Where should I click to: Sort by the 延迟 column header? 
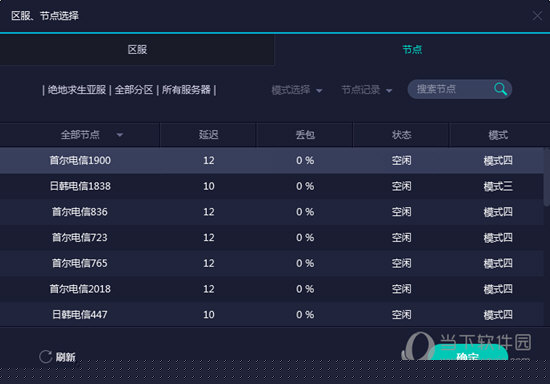click(x=208, y=135)
